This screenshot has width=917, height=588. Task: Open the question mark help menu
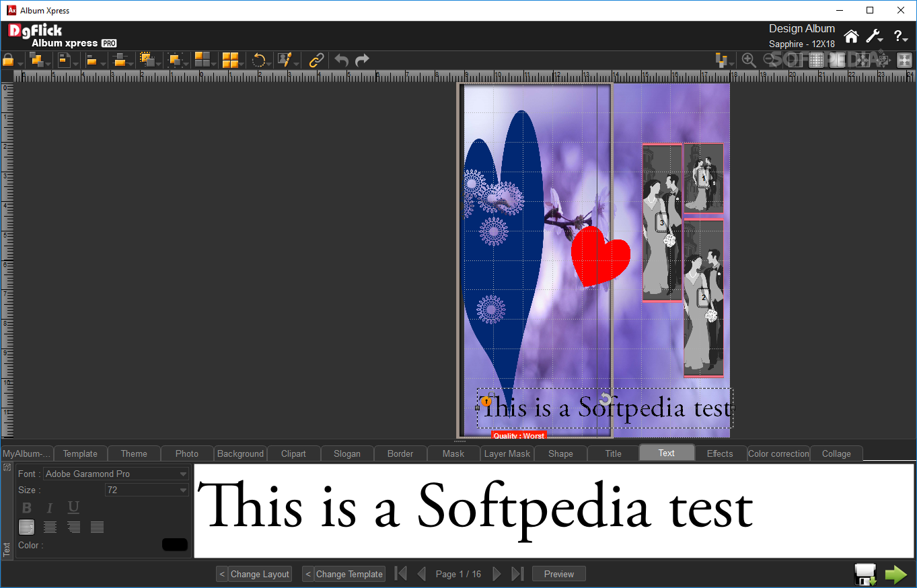(897, 36)
